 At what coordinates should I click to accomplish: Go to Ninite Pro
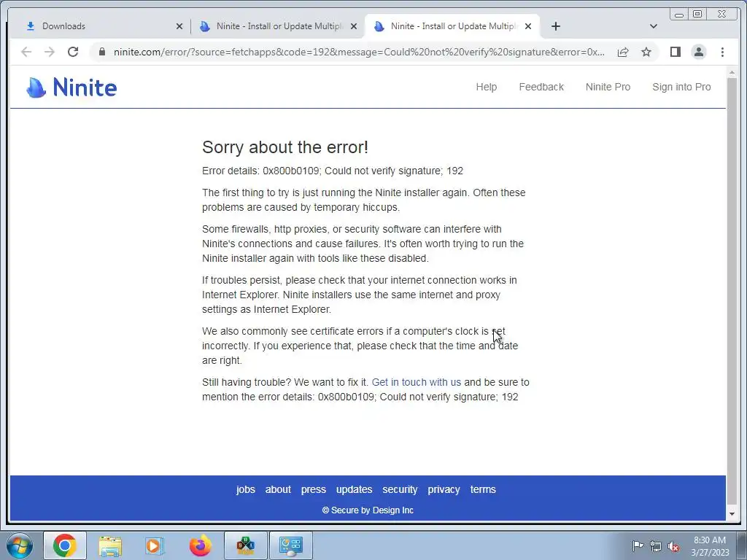point(608,87)
